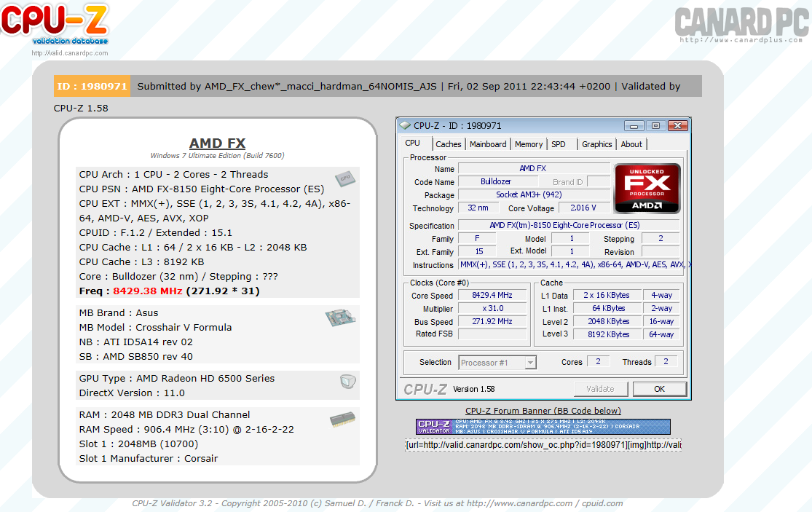
Task: Select the CPU tab
Action: pos(413,143)
